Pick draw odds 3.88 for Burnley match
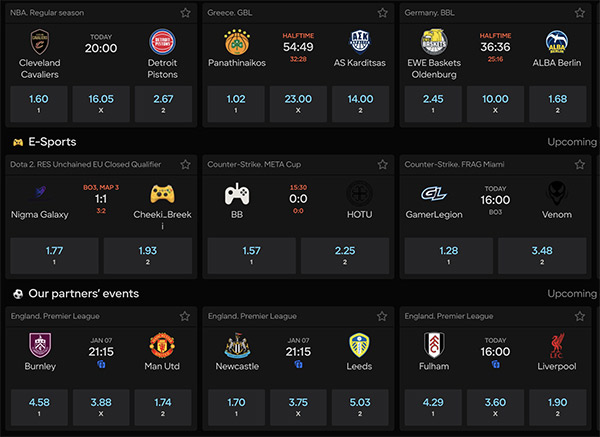This screenshot has height=437, width=600. 101,407
